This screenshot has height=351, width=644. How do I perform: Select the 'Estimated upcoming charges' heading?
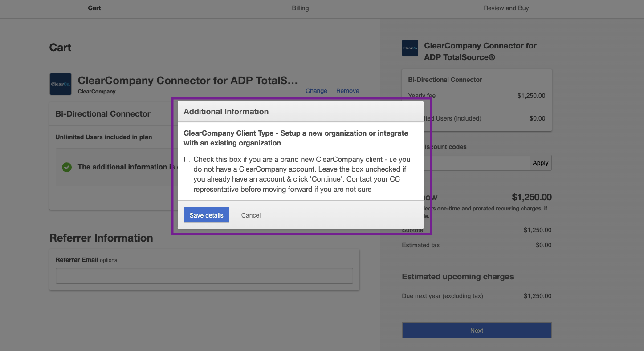point(458,277)
